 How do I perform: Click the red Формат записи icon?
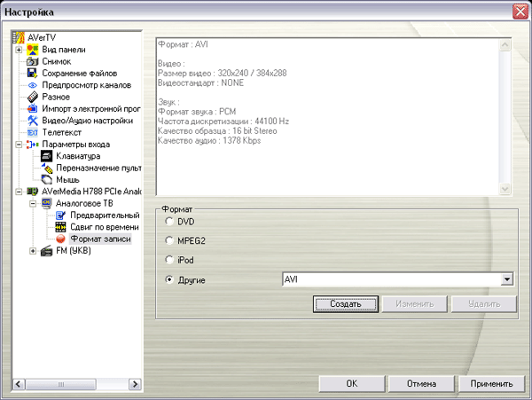60,239
